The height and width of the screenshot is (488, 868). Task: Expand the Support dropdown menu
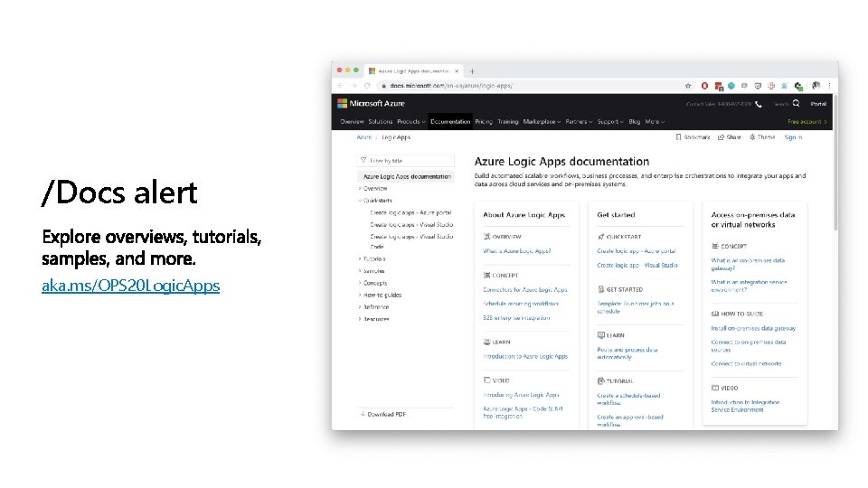[610, 122]
